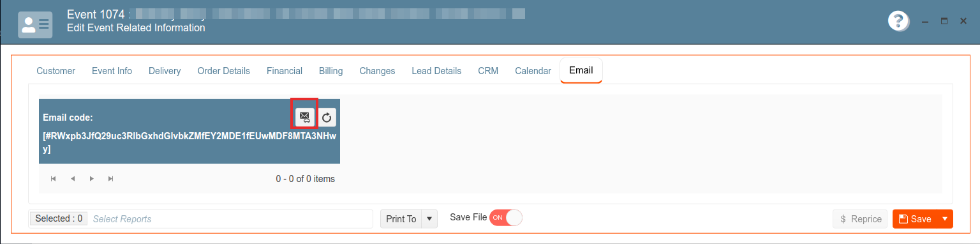
Task: Switch to the CRM tab
Action: (x=488, y=71)
